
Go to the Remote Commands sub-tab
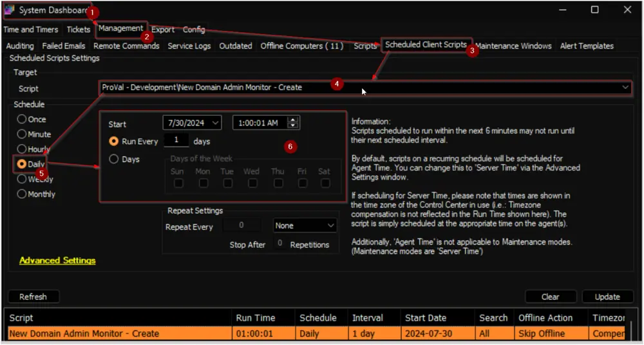click(x=126, y=46)
